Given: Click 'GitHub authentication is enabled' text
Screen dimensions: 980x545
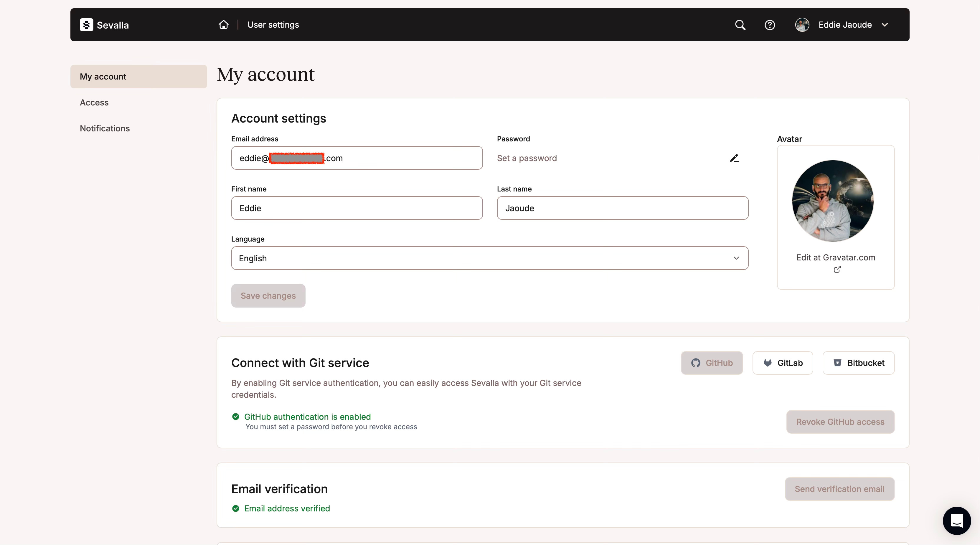Looking at the screenshot, I should (x=307, y=417).
